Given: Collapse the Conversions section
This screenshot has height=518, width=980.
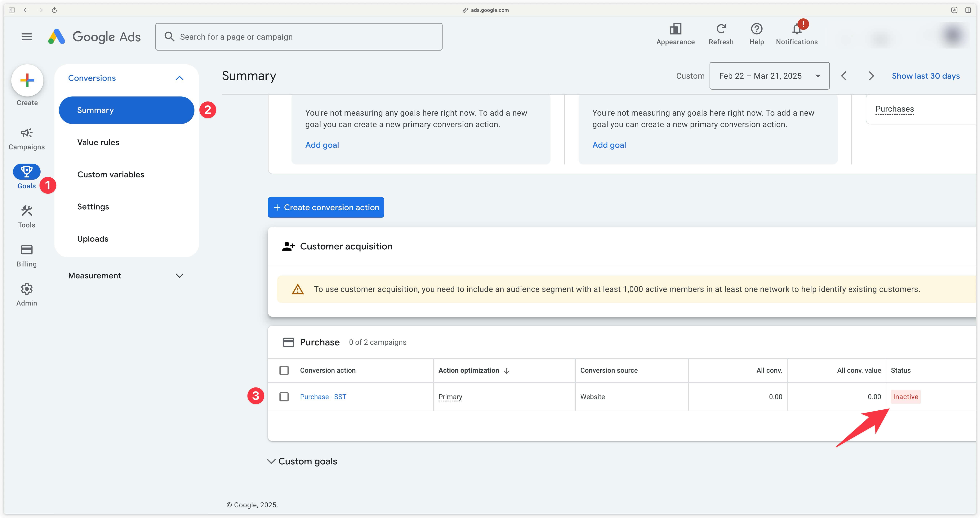Looking at the screenshot, I should pos(179,78).
